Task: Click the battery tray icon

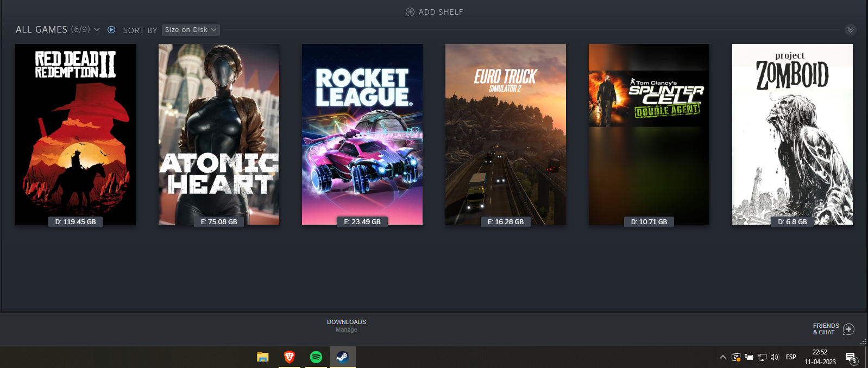Action: [x=749, y=357]
